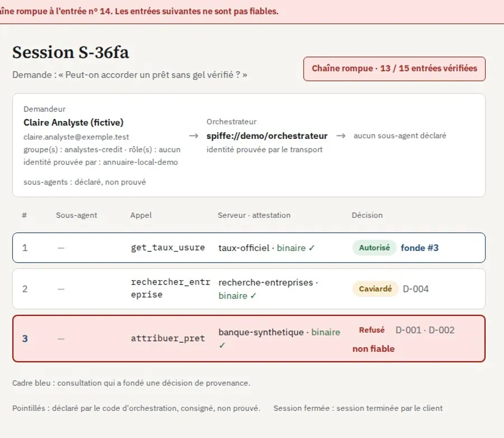This screenshot has height=438, width=504.
Task: Click the 'Chaîne rompue · 13 / 15 entrées vérifiées' badge
Action: pyautogui.click(x=394, y=69)
